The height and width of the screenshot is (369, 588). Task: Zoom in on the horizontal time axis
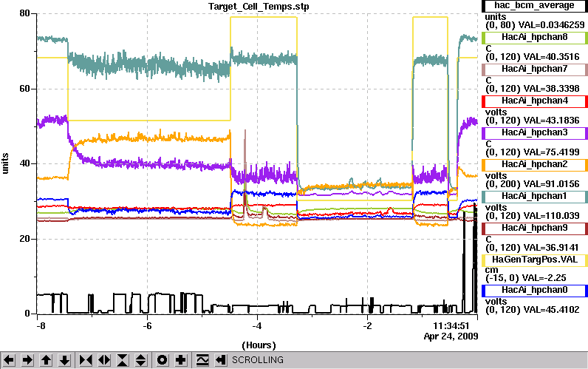86,360
